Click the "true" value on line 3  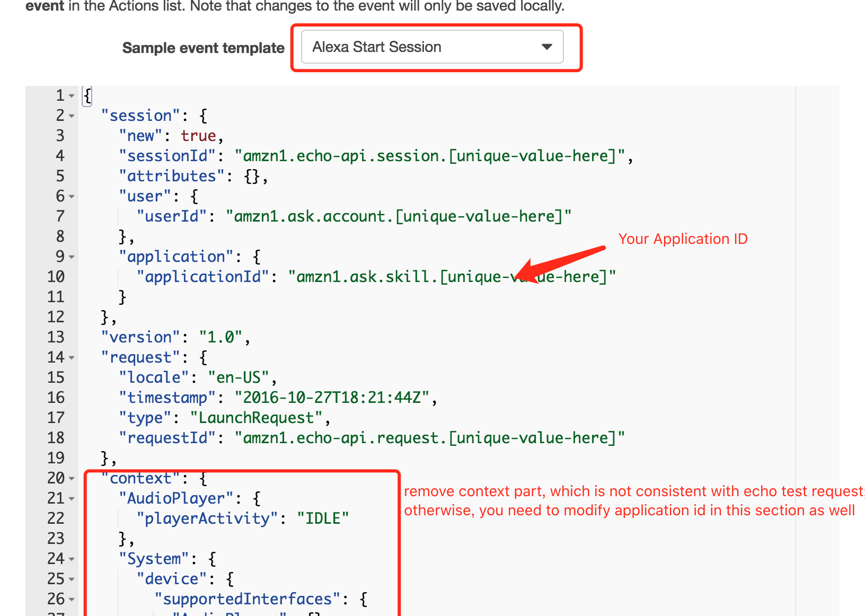click(x=198, y=136)
